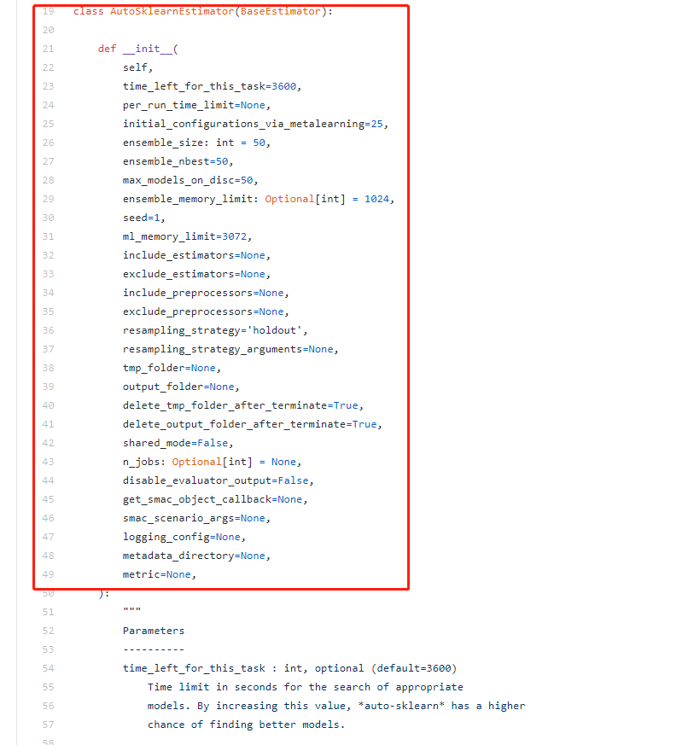Click the AutoSklearnEstimator class name
The image size is (700, 745).
[x=172, y=11]
